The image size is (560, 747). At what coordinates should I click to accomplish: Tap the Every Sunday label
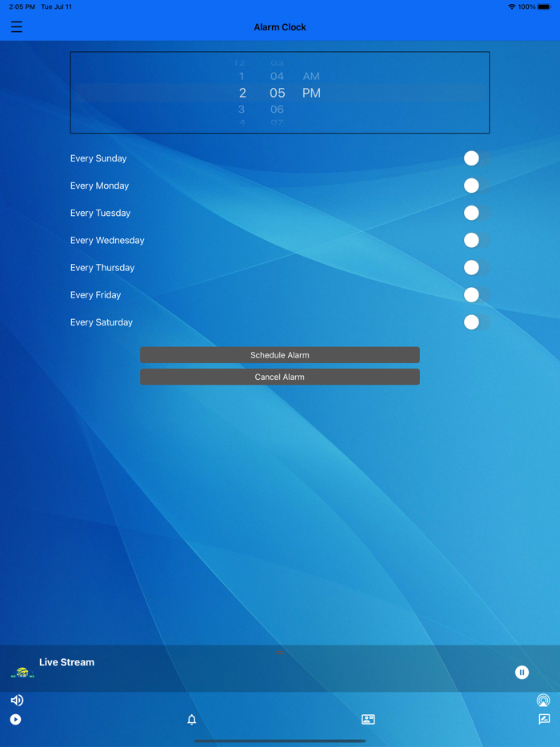pos(98,158)
